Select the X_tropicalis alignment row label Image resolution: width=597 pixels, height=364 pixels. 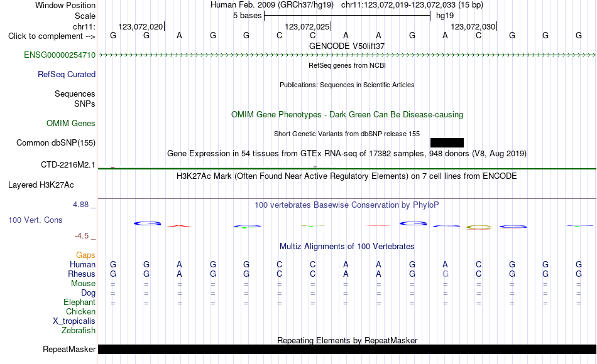tap(74, 321)
